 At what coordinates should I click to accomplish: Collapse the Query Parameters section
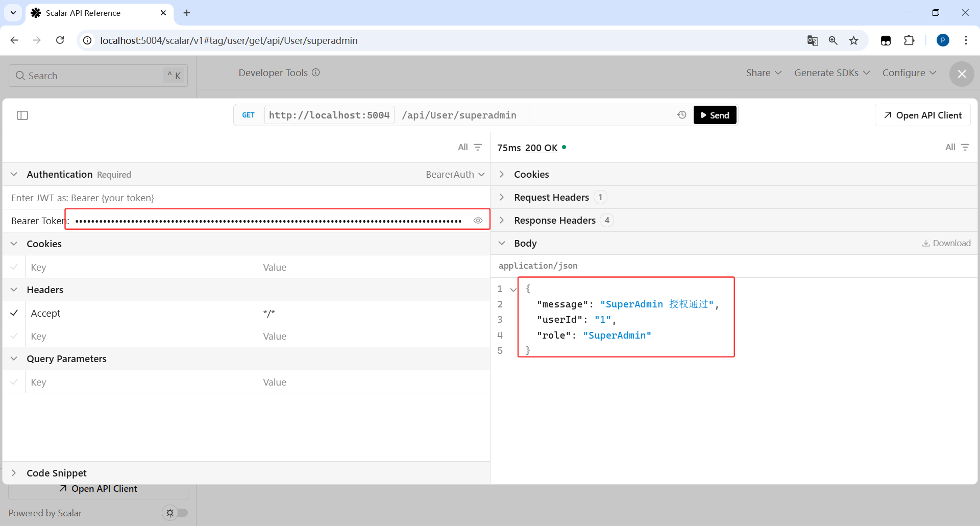[14, 358]
